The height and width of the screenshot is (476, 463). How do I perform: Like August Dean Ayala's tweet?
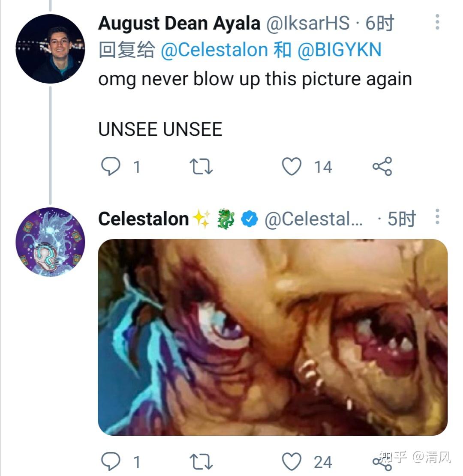292,166
